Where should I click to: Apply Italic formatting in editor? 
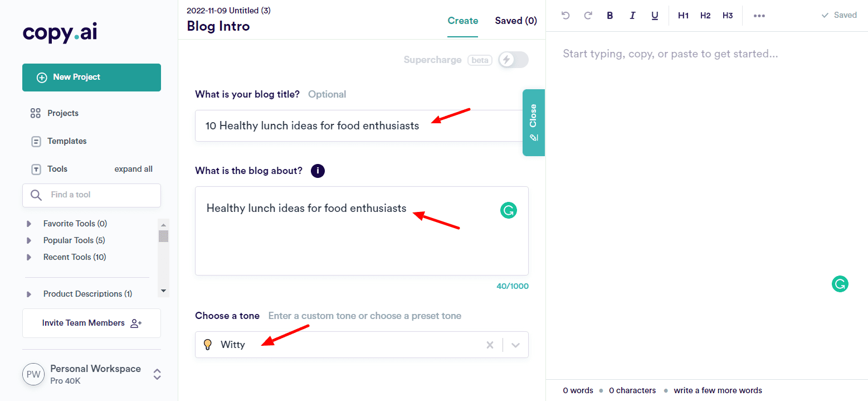[632, 16]
